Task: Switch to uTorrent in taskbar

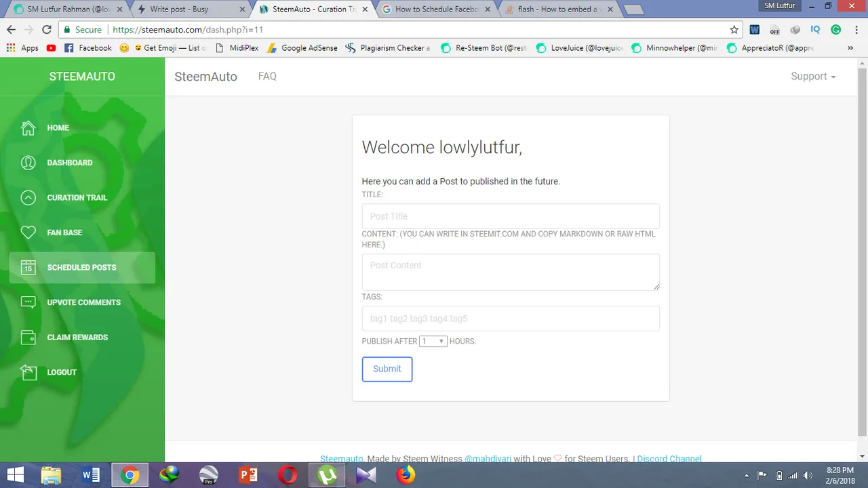Action: (327, 475)
